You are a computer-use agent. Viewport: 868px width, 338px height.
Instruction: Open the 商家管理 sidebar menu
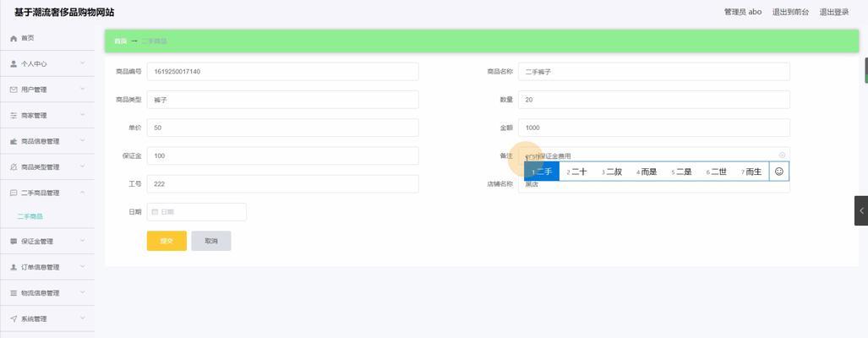pyautogui.click(x=47, y=116)
